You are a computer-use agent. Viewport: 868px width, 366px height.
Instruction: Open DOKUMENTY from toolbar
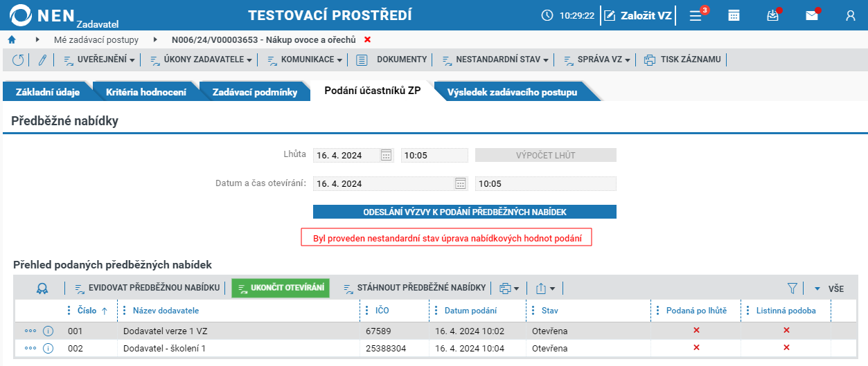[391, 60]
